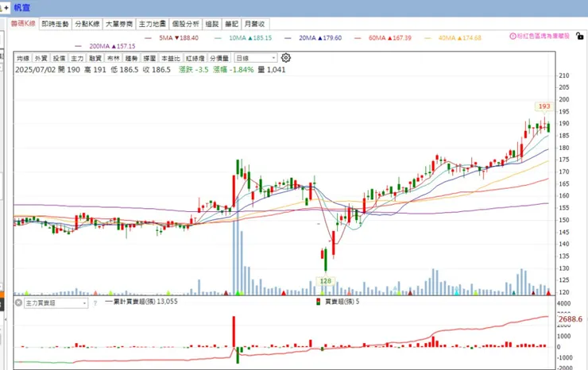Open the 筆記 tab
588x370 pixels.
pyautogui.click(x=231, y=24)
